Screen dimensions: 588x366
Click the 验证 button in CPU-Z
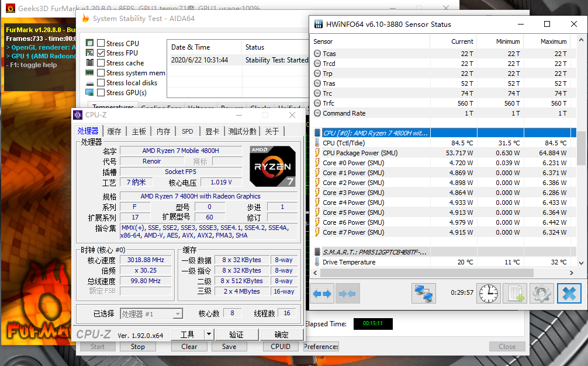[237, 334]
